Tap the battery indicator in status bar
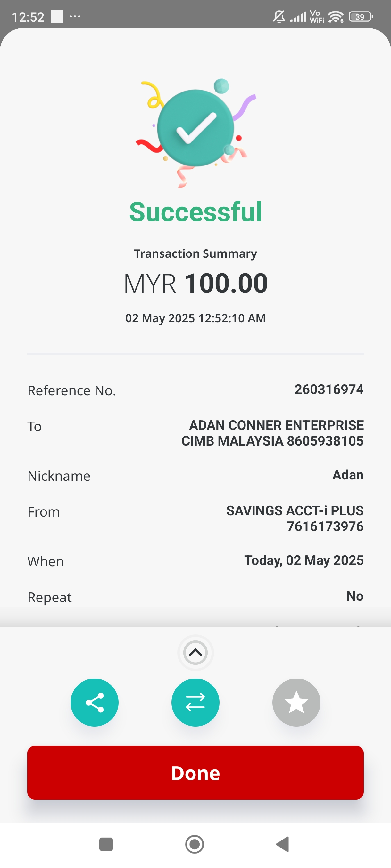The height and width of the screenshot is (868, 391). coord(360,17)
